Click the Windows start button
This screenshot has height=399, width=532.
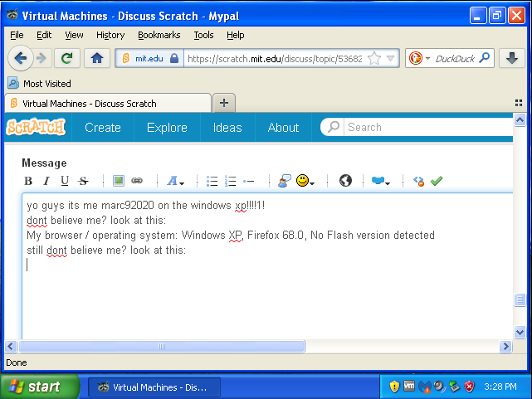(x=40, y=387)
